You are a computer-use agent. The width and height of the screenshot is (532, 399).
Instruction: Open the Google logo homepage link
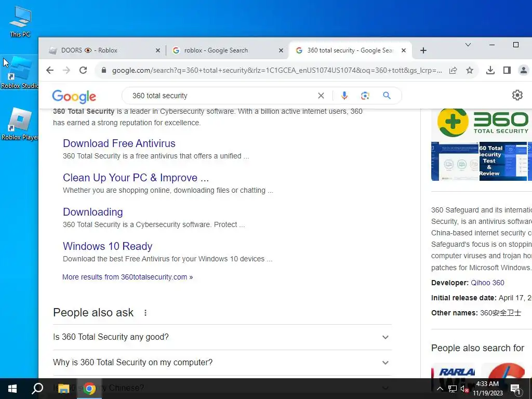pos(74,96)
